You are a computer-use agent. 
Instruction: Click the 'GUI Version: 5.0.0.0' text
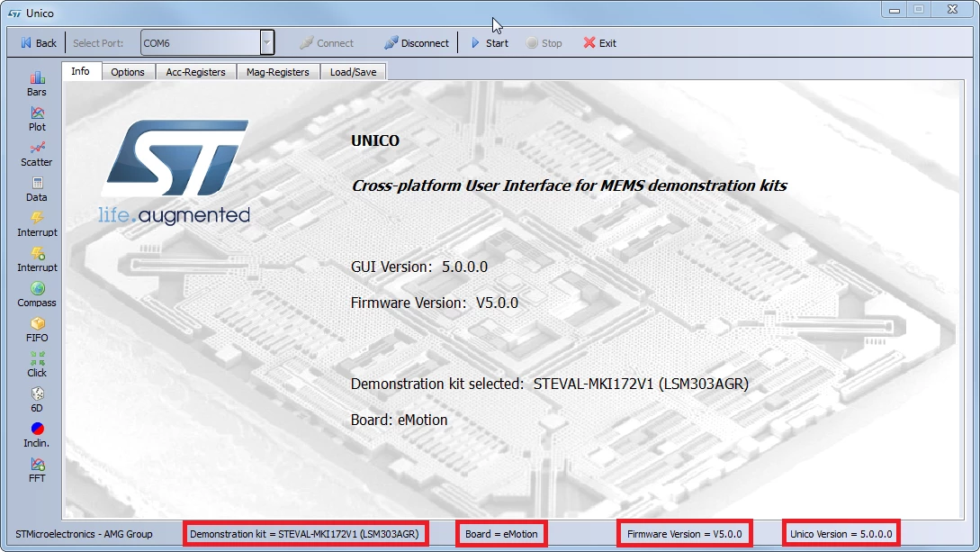click(418, 267)
